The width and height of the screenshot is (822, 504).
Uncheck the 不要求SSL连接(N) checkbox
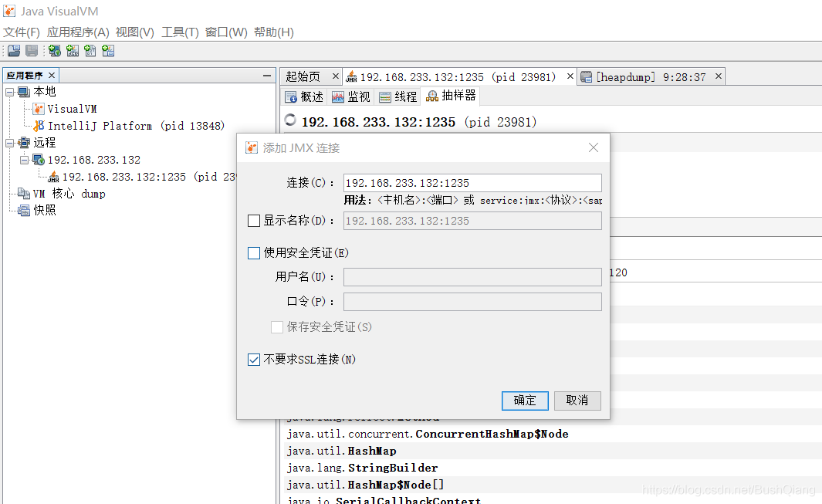254,360
